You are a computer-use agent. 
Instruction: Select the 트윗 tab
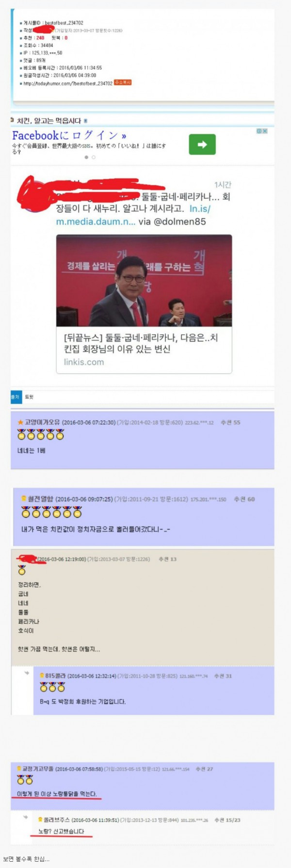click(29, 397)
